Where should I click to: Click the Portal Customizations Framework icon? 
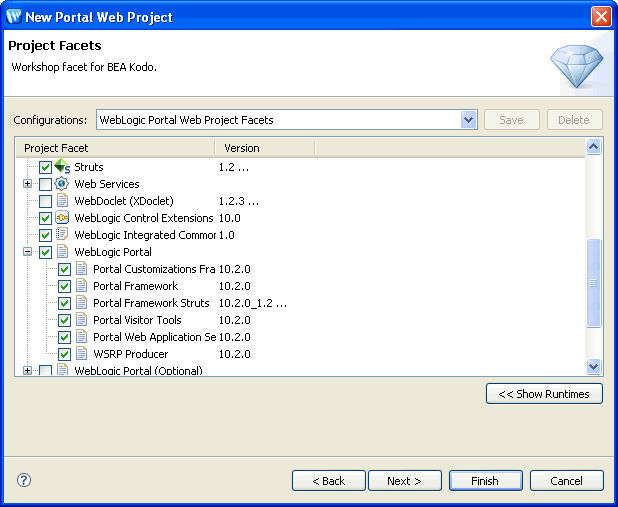(x=82, y=268)
